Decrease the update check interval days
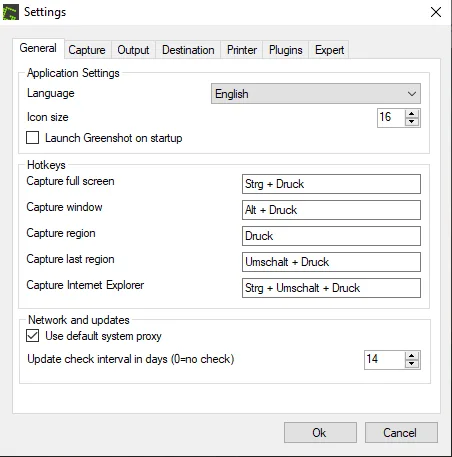This screenshot has width=452, height=457. pyautogui.click(x=412, y=364)
